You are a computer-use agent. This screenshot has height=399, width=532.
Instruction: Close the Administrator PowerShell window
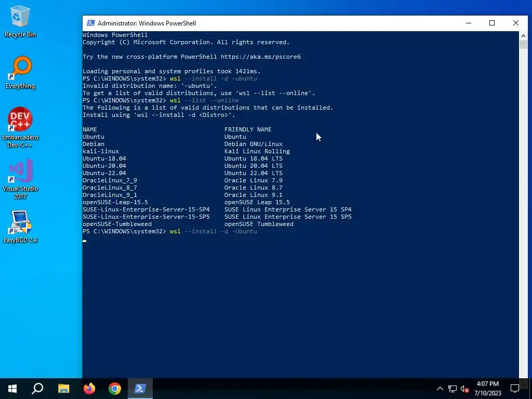click(x=516, y=23)
